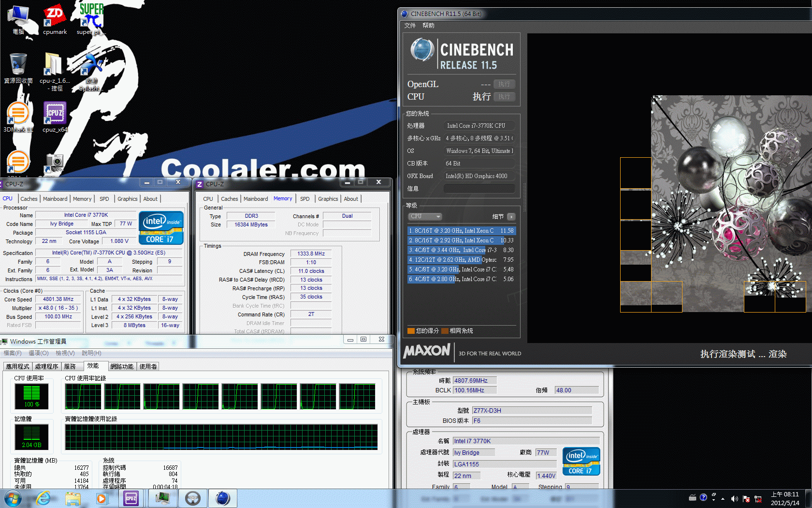Switch to 應用程式 tab in Task Manager
812x508 pixels.
pos(18,367)
